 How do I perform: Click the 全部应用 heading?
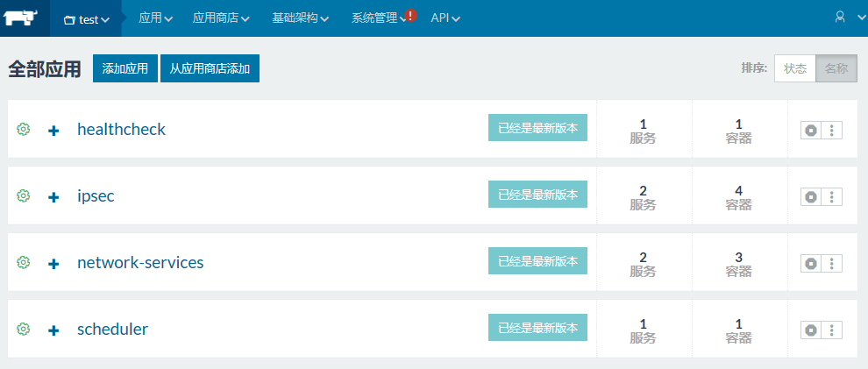pos(45,69)
